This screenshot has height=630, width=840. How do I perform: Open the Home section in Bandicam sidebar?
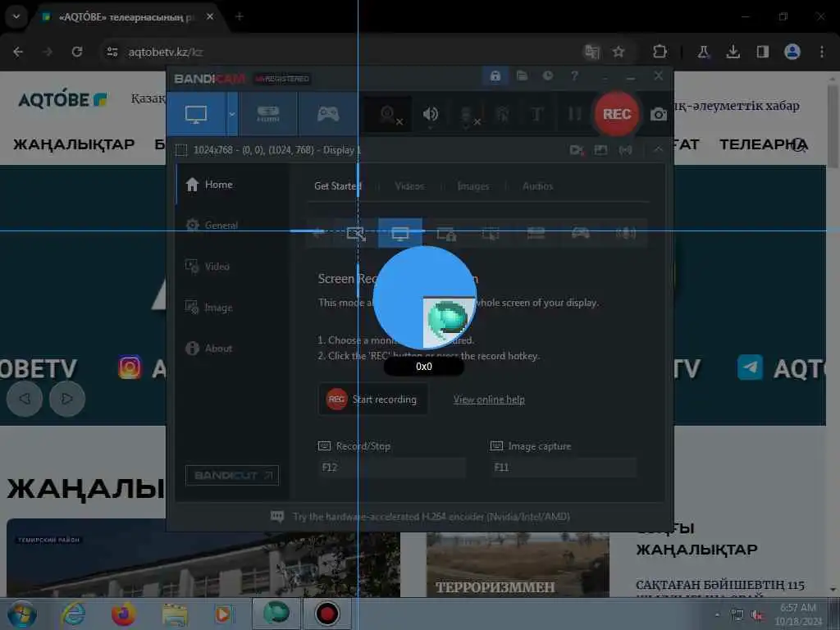(x=231, y=185)
